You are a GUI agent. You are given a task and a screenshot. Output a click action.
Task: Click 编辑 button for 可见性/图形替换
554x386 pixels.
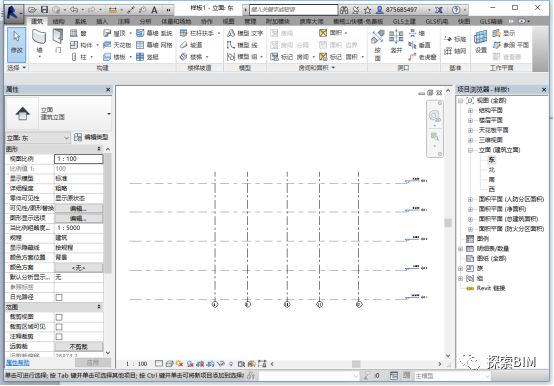tap(78, 208)
